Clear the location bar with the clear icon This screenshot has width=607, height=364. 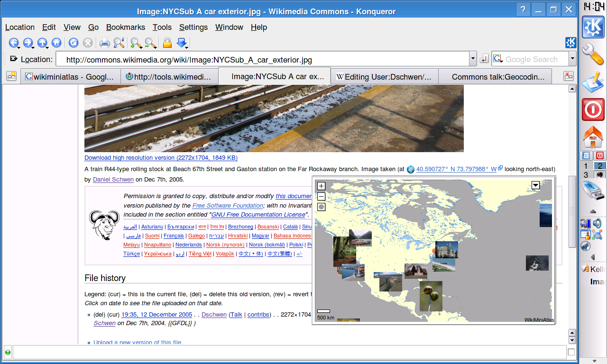(x=13, y=59)
